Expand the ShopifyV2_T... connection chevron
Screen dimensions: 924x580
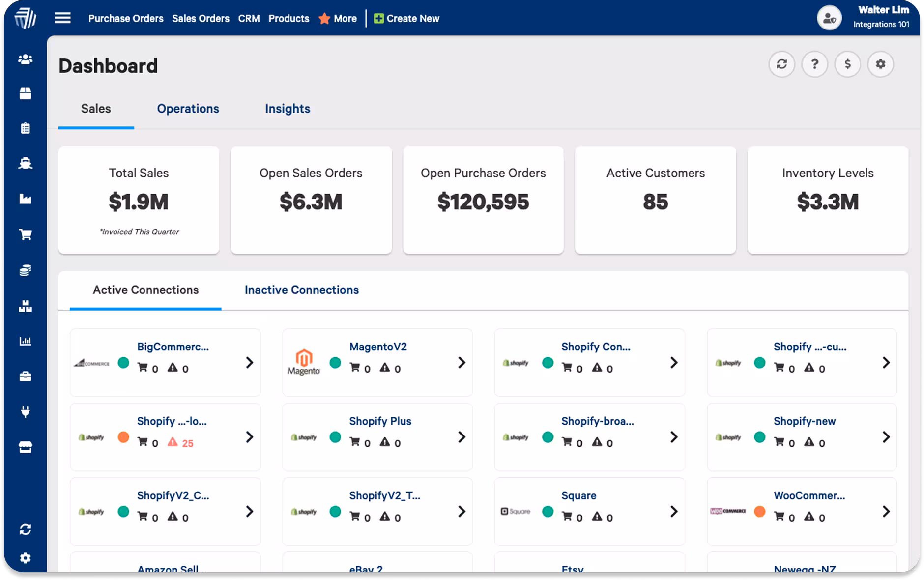[462, 512]
